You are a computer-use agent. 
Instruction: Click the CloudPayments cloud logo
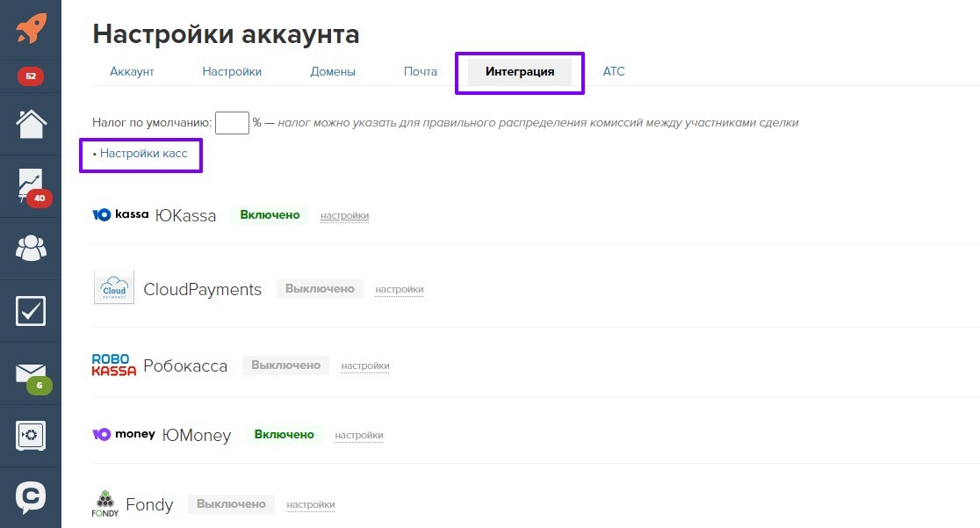click(114, 288)
